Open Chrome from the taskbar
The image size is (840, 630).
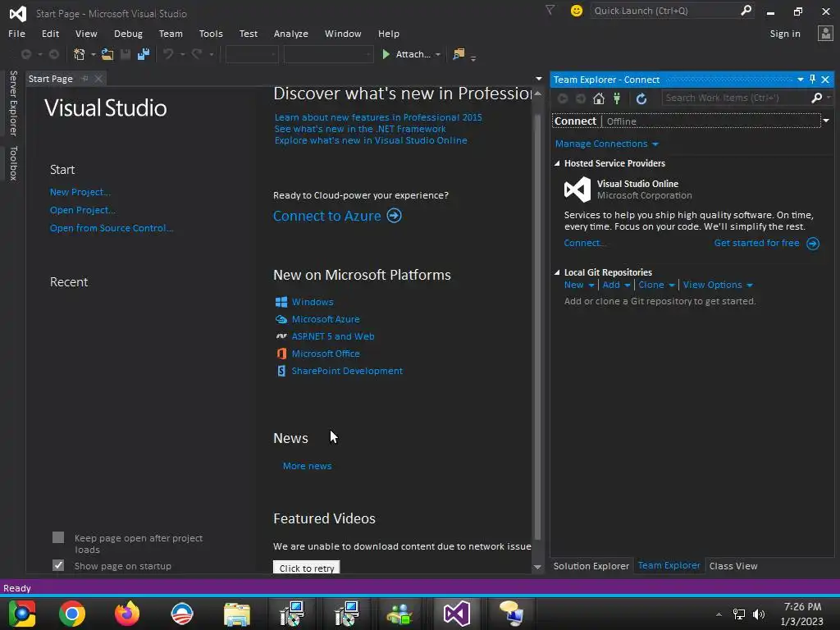pyautogui.click(x=72, y=614)
